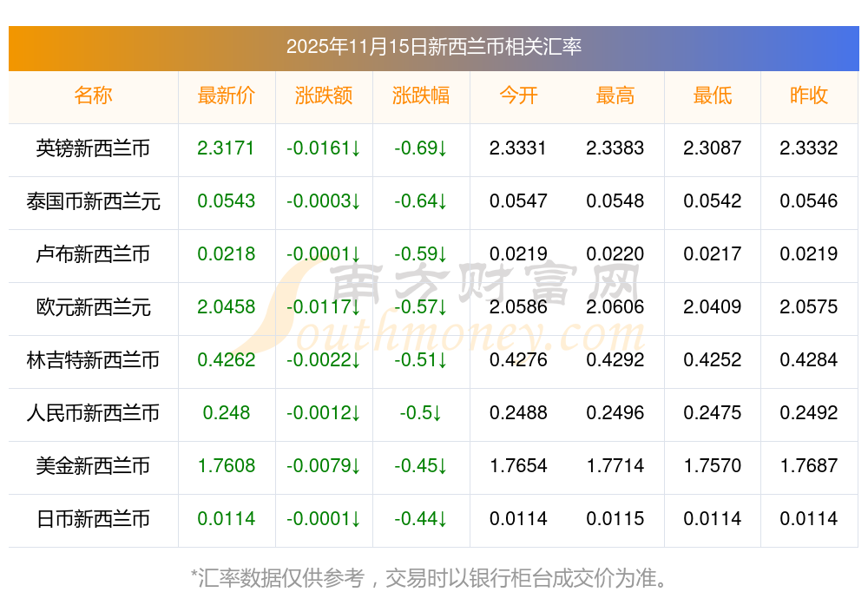Click the 最低 column header

coord(712,95)
